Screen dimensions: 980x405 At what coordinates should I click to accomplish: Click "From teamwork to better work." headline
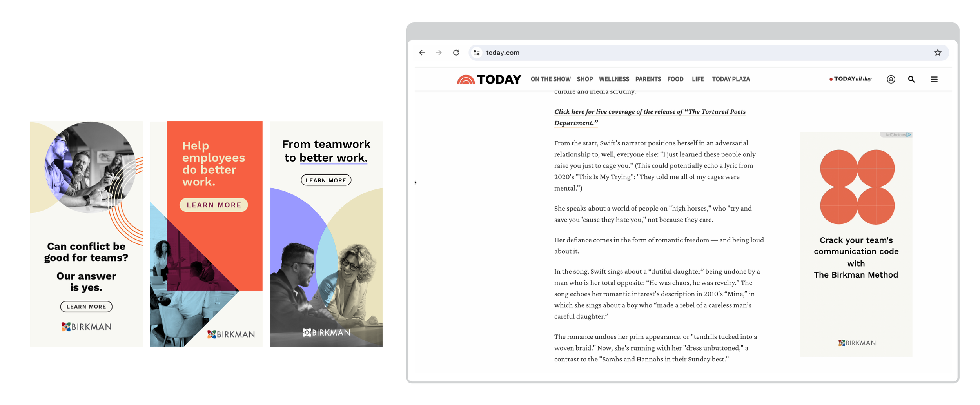click(x=326, y=151)
